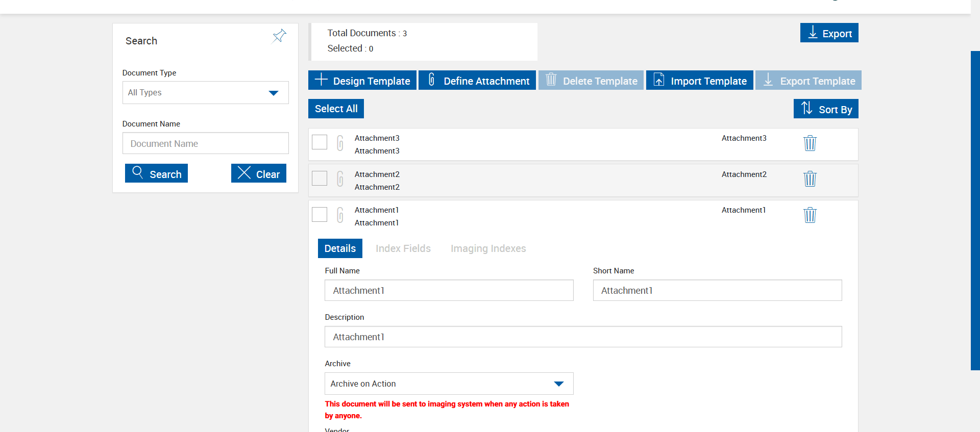
Task: Click the paperclip icon beside Attachment2
Action: (340, 179)
